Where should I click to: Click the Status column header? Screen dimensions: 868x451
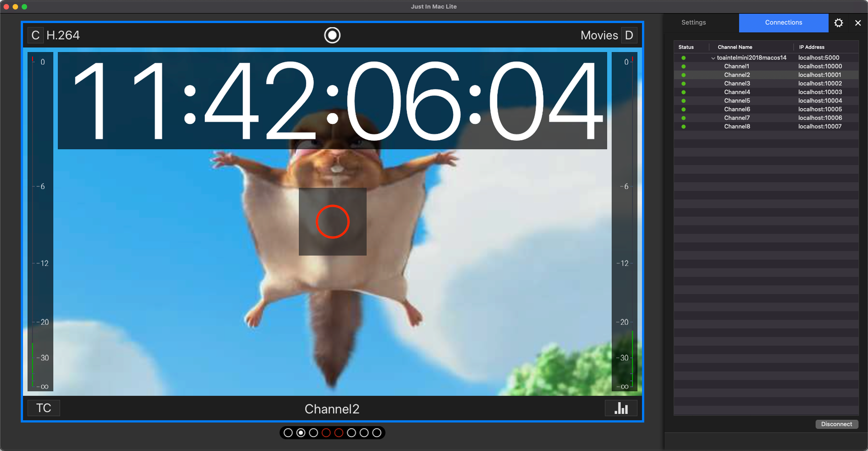coord(686,47)
